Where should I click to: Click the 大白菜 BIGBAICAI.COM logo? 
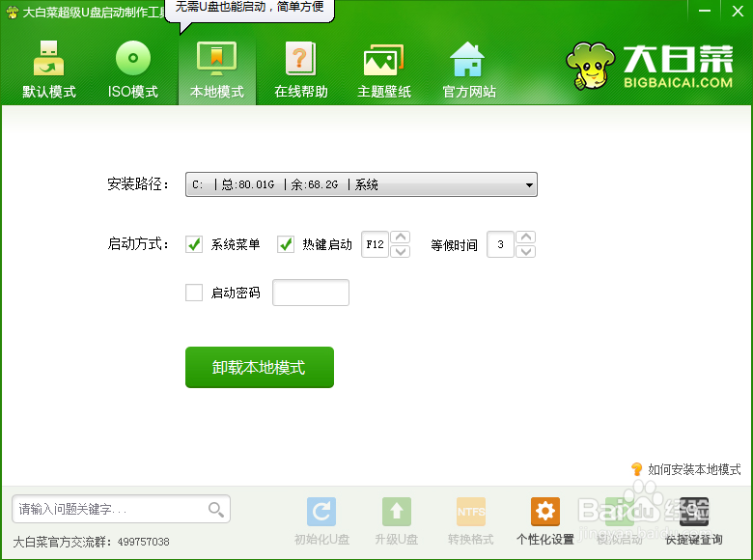click(650, 67)
